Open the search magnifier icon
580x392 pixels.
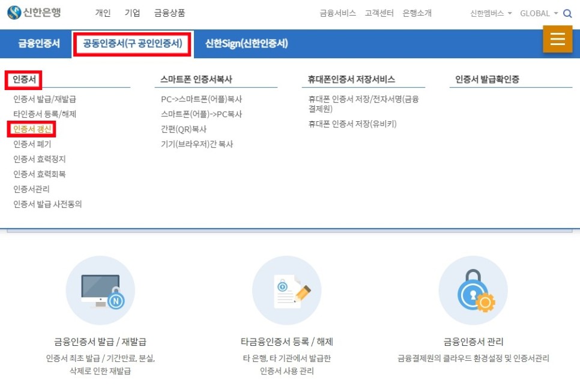click(567, 14)
